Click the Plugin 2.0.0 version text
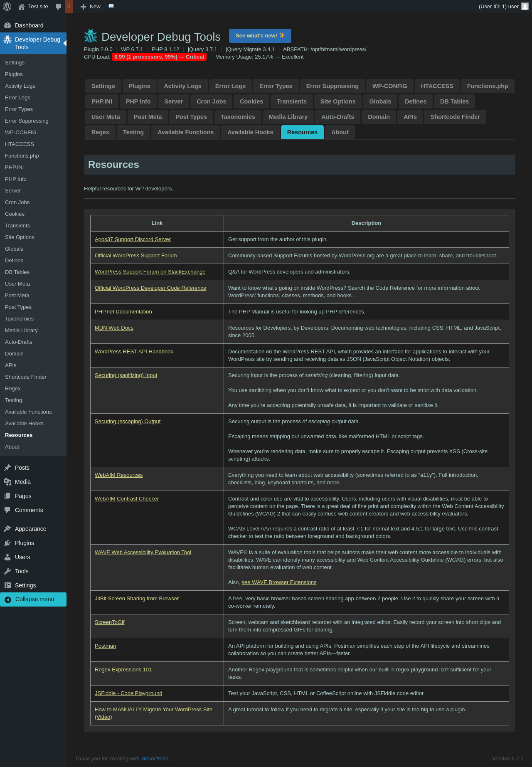This screenshot has height=767, width=532. [98, 49]
